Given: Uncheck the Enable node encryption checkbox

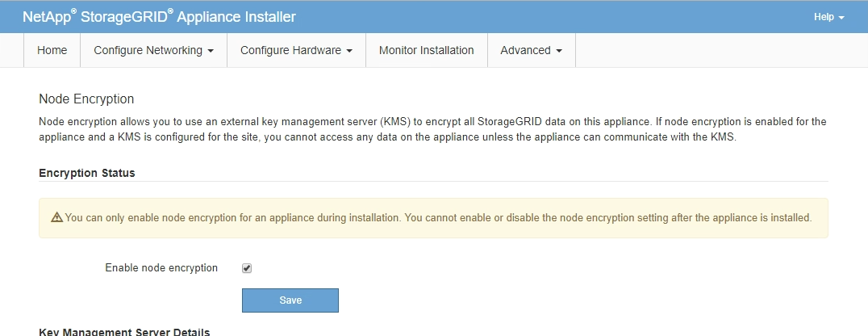Looking at the screenshot, I should point(248,268).
